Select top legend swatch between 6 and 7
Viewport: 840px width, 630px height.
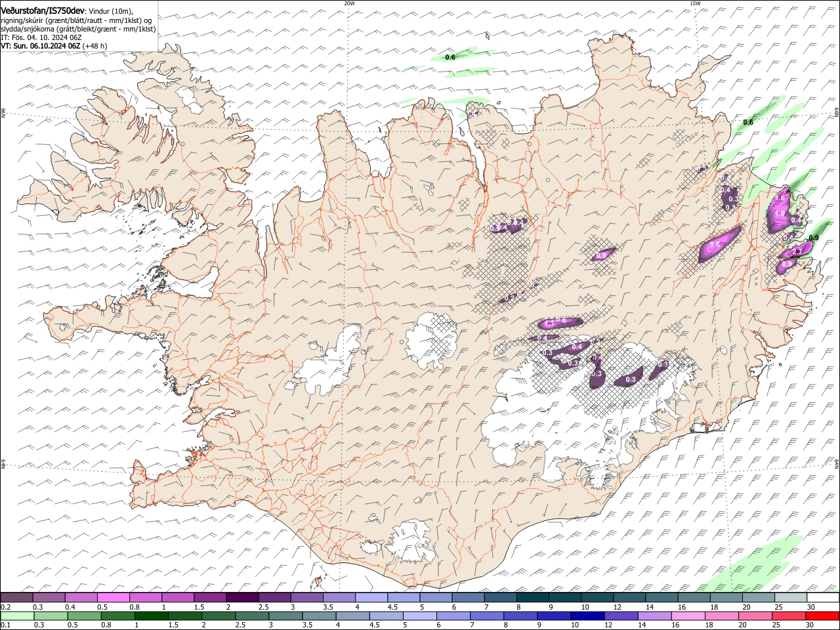(x=468, y=598)
